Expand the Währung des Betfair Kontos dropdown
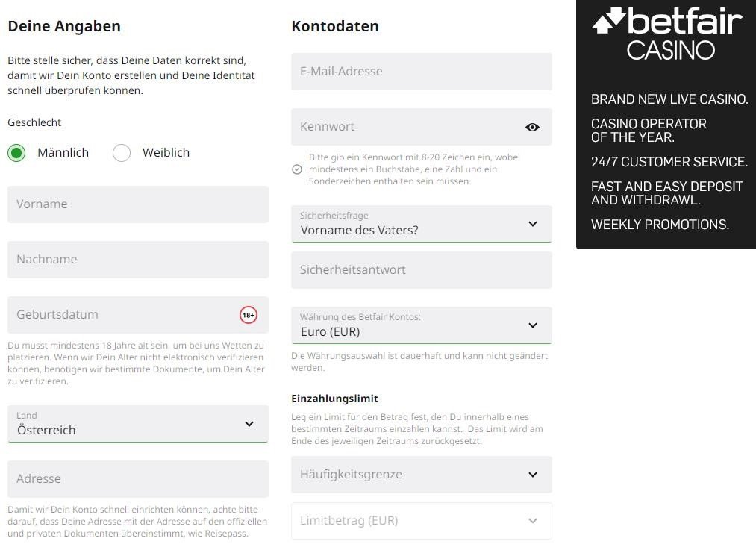This screenshot has height=550, width=756. click(422, 325)
